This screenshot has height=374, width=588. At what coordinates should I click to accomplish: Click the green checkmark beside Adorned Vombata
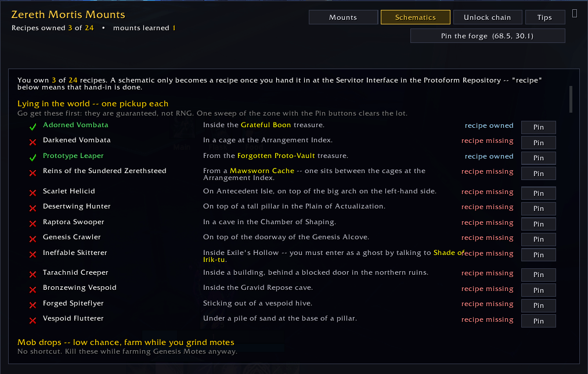tap(33, 127)
